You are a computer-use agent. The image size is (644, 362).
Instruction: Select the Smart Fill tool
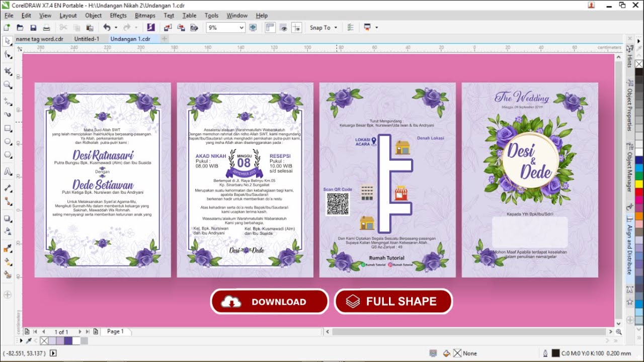click(x=8, y=275)
